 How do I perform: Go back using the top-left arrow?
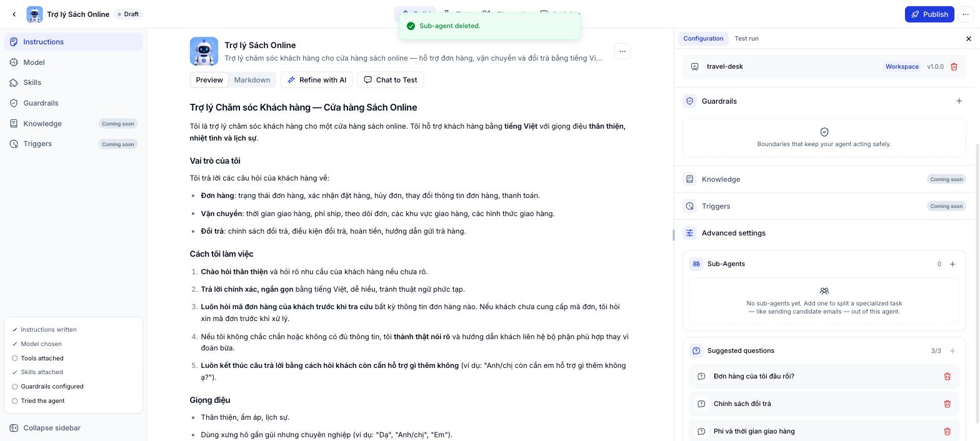[14, 14]
